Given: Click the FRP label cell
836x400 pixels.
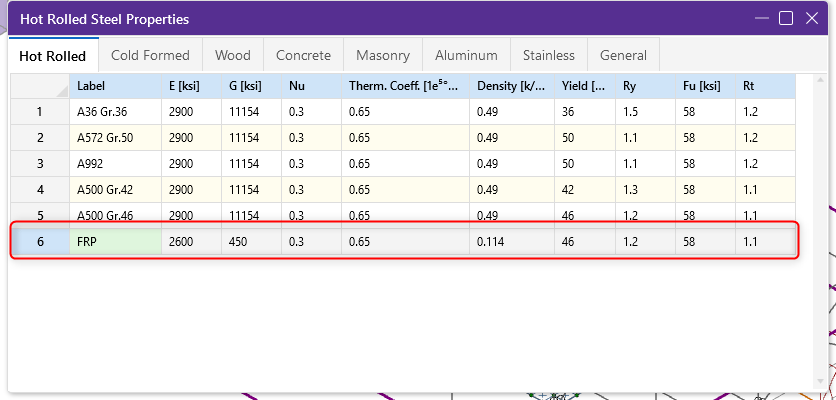Looking at the screenshot, I should tap(115, 241).
